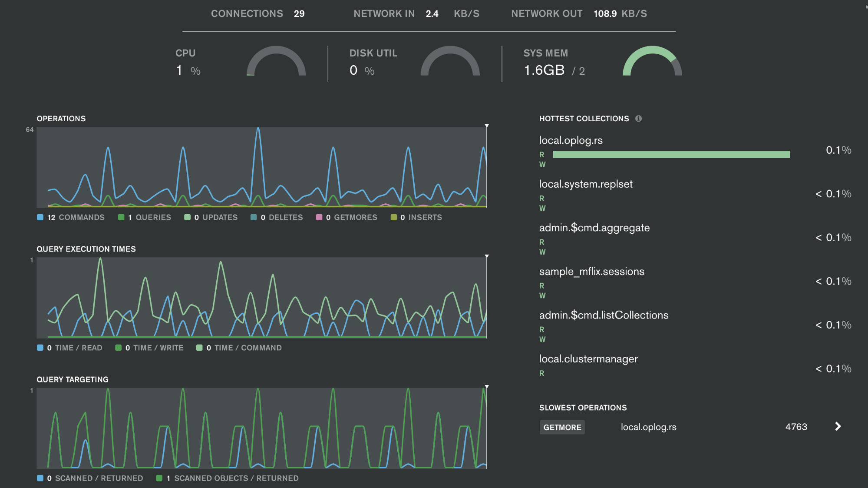Click the Disk Util gauge
868x488 pixels.
tap(450, 61)
